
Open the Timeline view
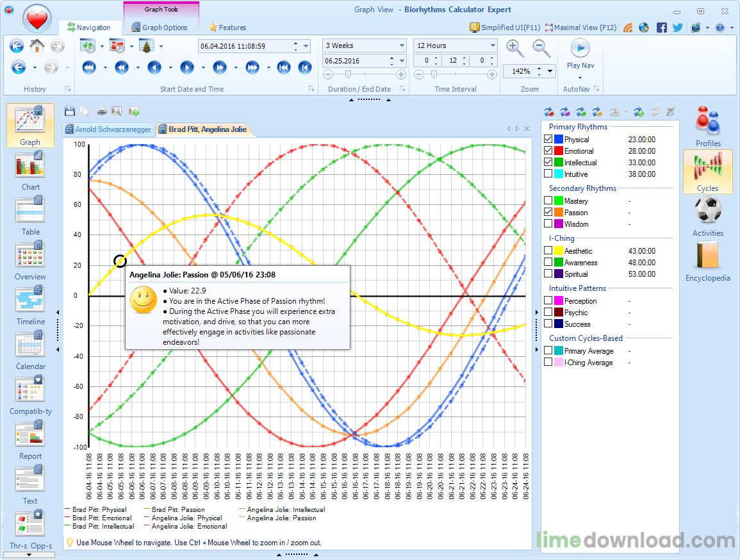tap(30, 305)
